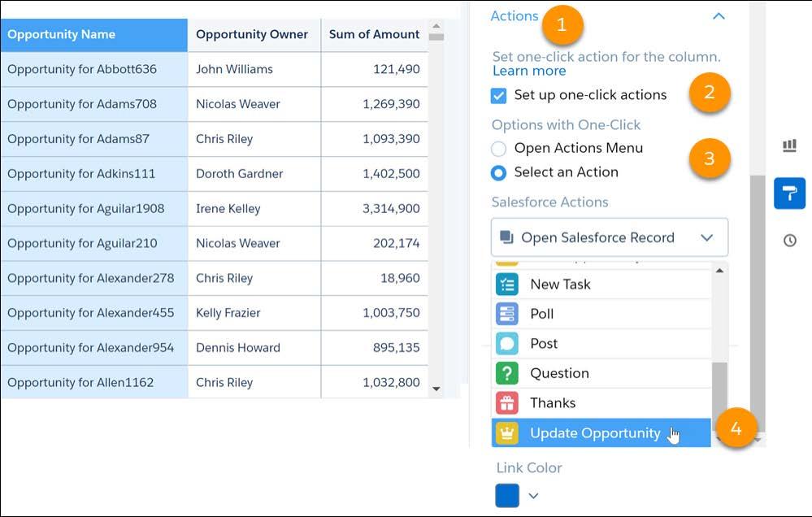Toggle Set up one-click actions checkbox

[x=498, y=95]
